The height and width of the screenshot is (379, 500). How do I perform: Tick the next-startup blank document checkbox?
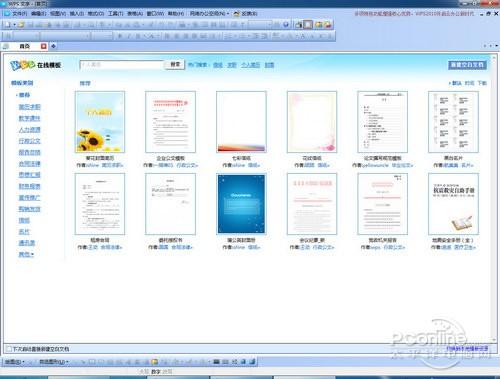point(9,349)
